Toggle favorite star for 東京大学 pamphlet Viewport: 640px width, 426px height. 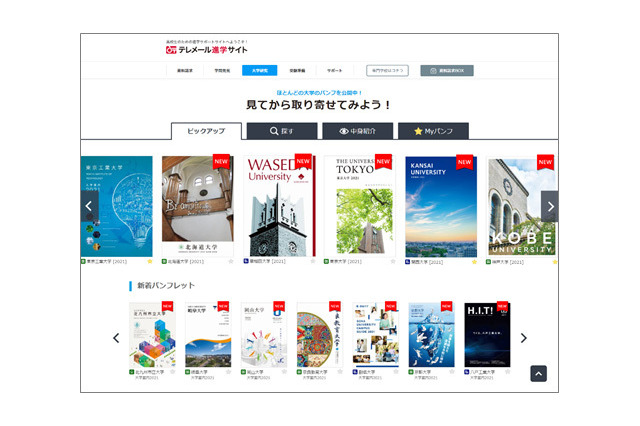(393, 261)
